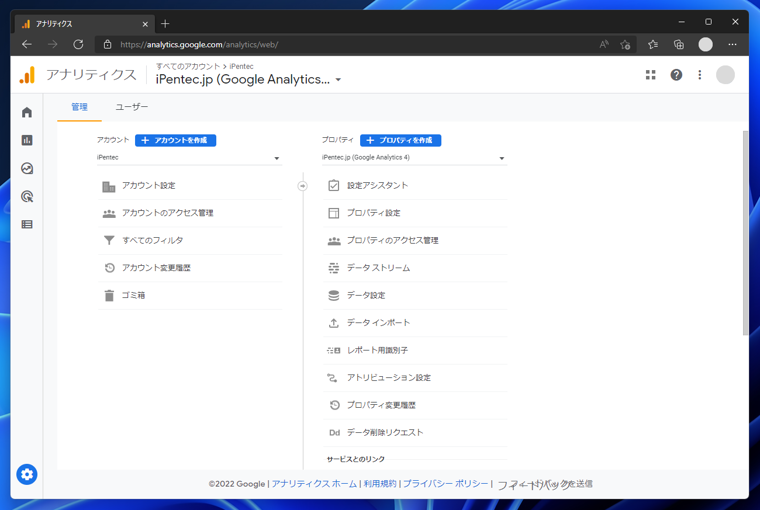
Task: Open the Configure list sidebar icon
Action: pyautogui.click(x=27, y=224)
